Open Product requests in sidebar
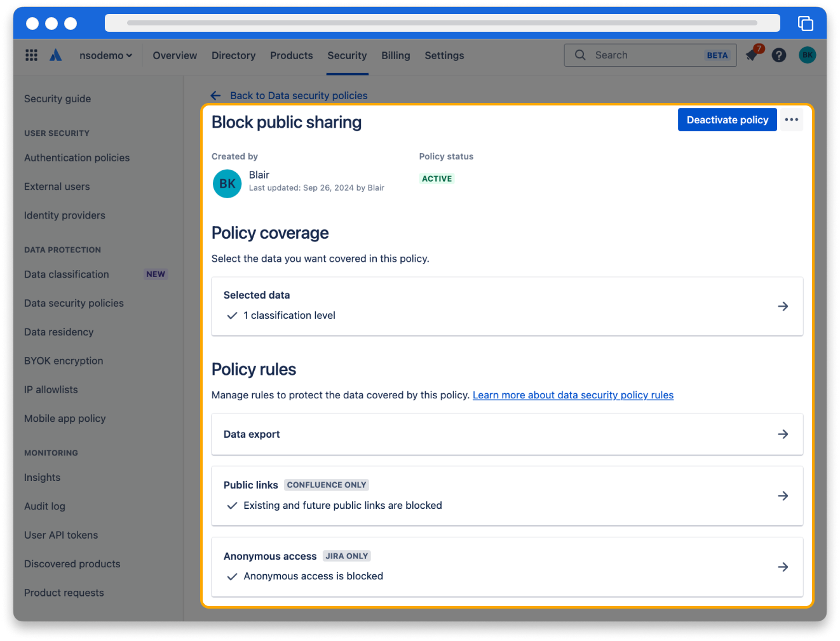The image size is (840, 641). coord(64,593)
